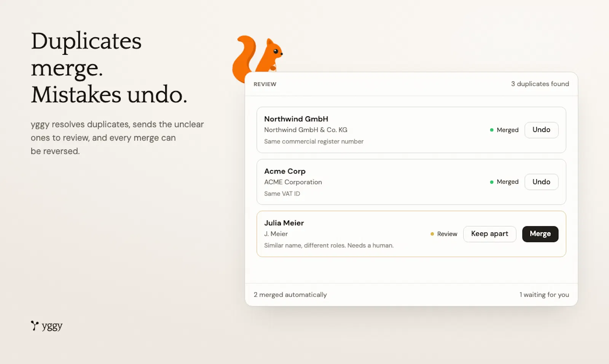Click the Review status label for Julia Meier
This screenshot has height=364, width=609.
click(447, 234)
